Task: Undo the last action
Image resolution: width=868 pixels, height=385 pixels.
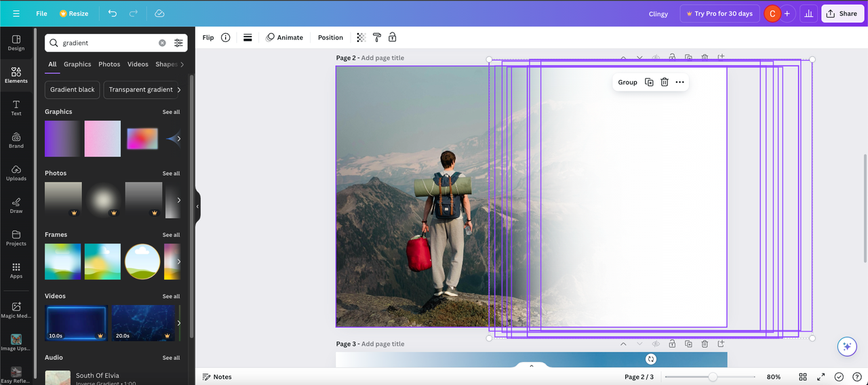Action: click(x=113, y=14)
